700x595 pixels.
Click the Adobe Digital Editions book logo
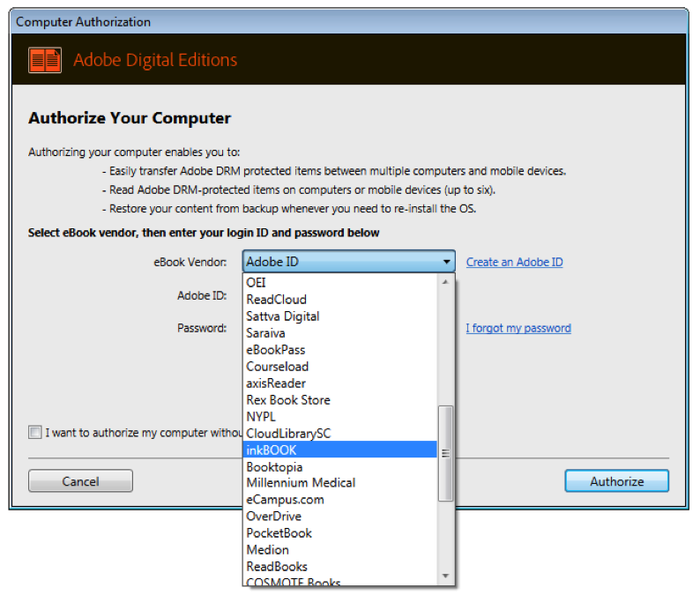[x=45, y=60]
